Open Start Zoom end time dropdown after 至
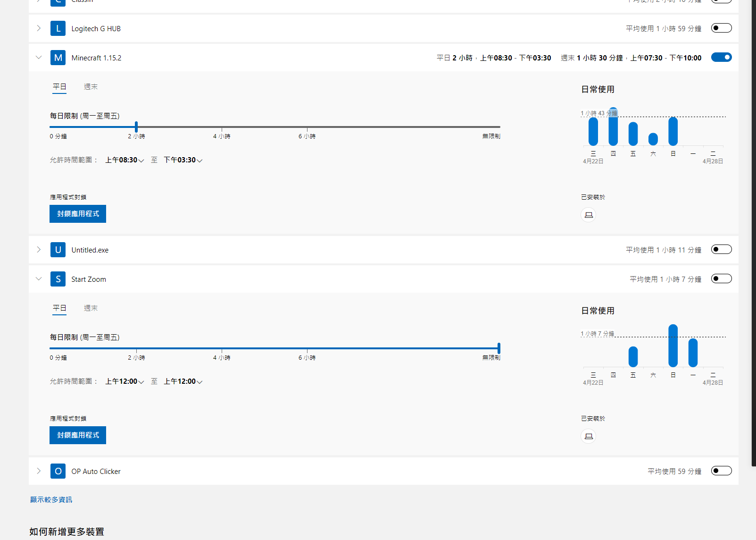The width and height of the screenshot is (756, 540). pos(183,381)
